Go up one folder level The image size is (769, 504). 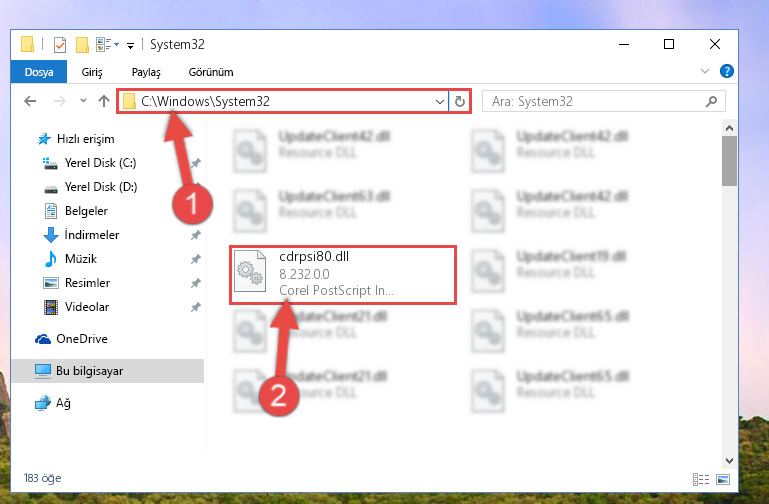[103, 101]
